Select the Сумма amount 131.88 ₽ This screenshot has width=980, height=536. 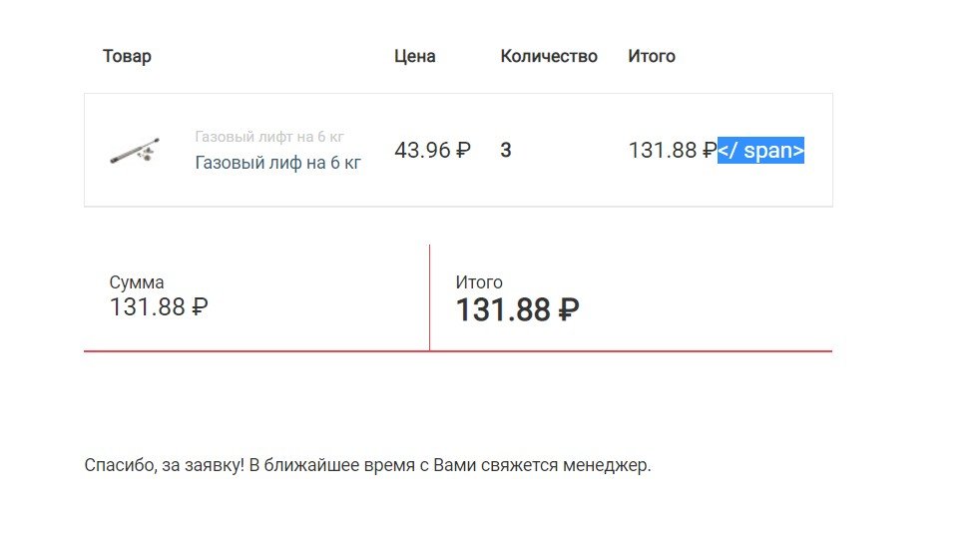159,307
